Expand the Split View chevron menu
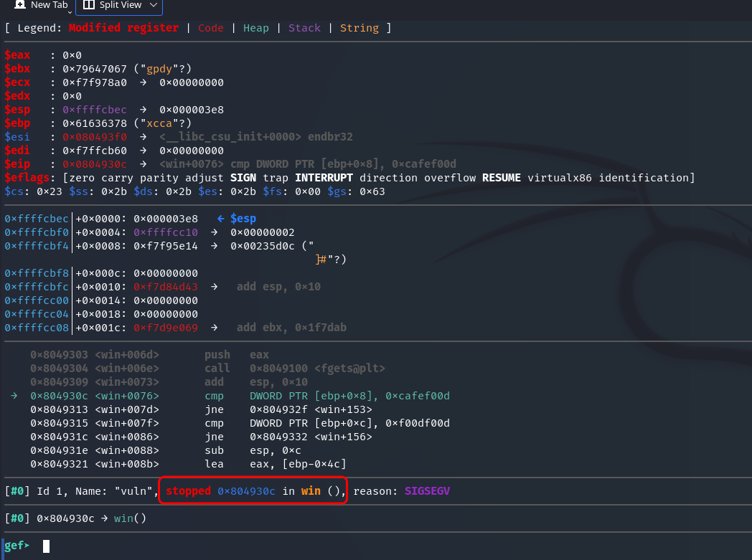Image resolution: width=752 pixels, height=560 pixels. [154, 5]
